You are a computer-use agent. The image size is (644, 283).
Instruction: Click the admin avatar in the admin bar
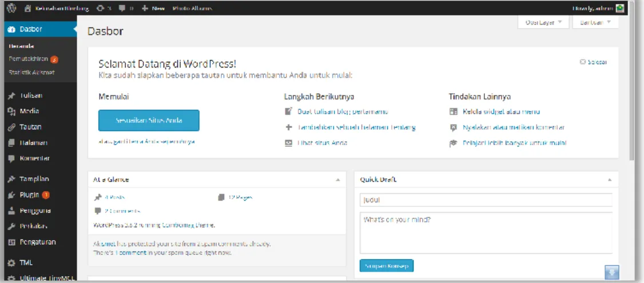pyautogui.click(x=620, y=8)
